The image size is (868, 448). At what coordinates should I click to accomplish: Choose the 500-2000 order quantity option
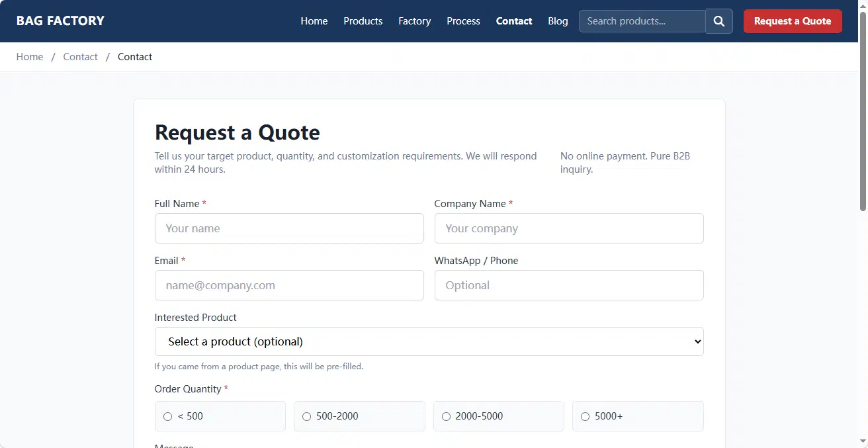(x=359, y=416)
